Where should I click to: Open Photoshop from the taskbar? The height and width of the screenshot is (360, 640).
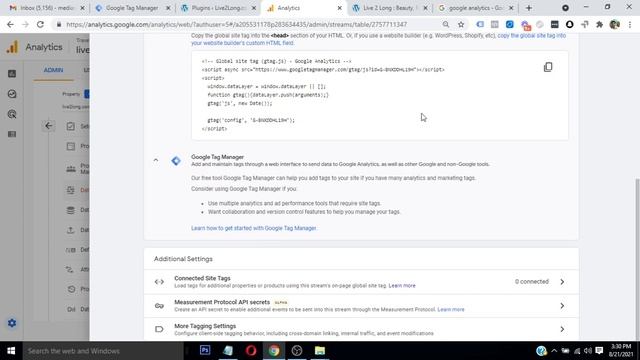pos(205,350)
